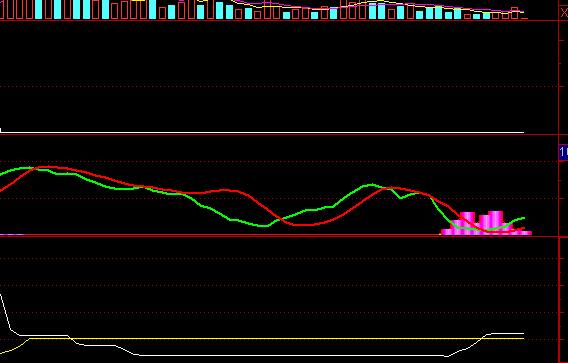568x363 pixels.
Task: Close the volume sub-chart with the X
Action: pos(564,13)
